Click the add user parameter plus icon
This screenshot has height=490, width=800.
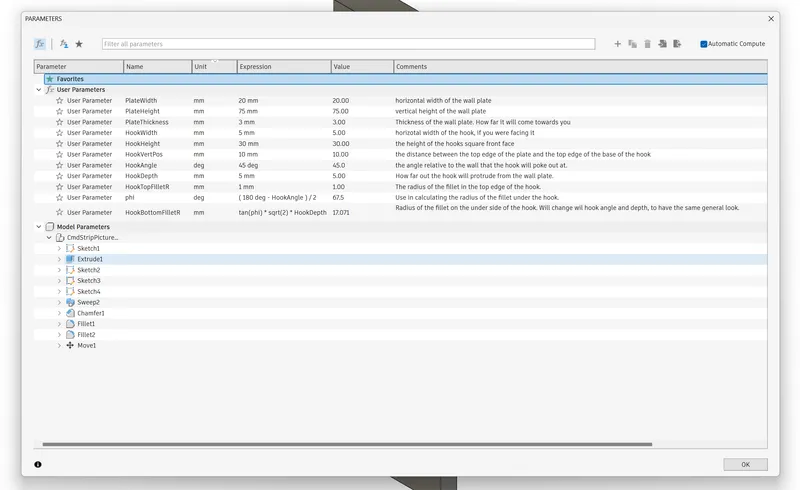pos(618,44)
